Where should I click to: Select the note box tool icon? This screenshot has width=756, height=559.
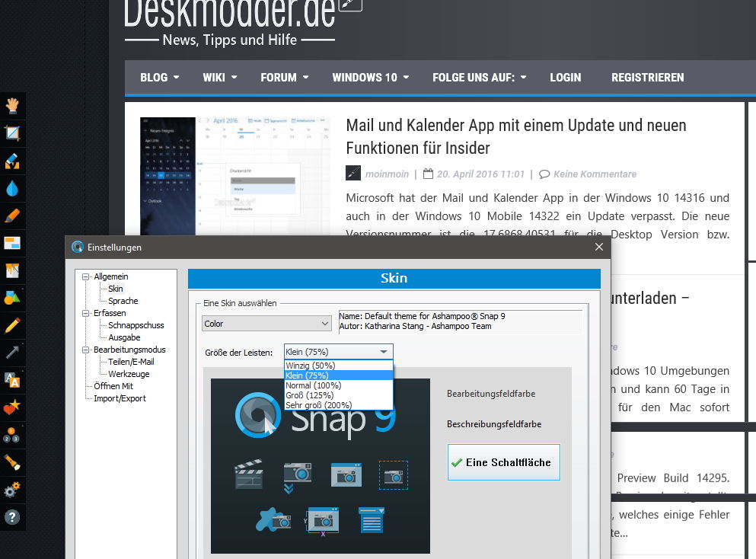coord(12,243)
